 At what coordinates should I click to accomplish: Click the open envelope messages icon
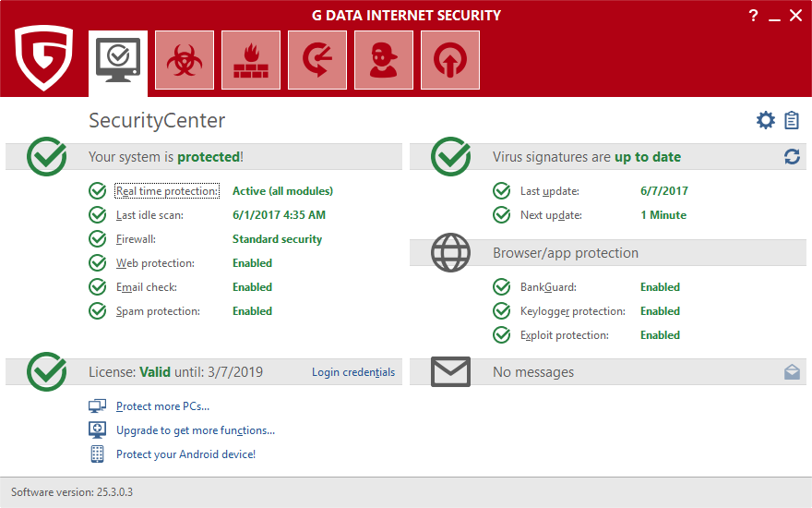pos(792,372)
